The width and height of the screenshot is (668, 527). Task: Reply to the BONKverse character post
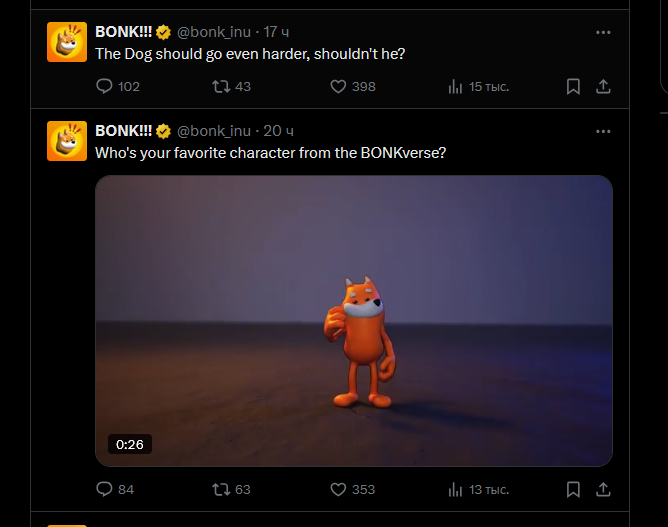(x=104, y=489)
